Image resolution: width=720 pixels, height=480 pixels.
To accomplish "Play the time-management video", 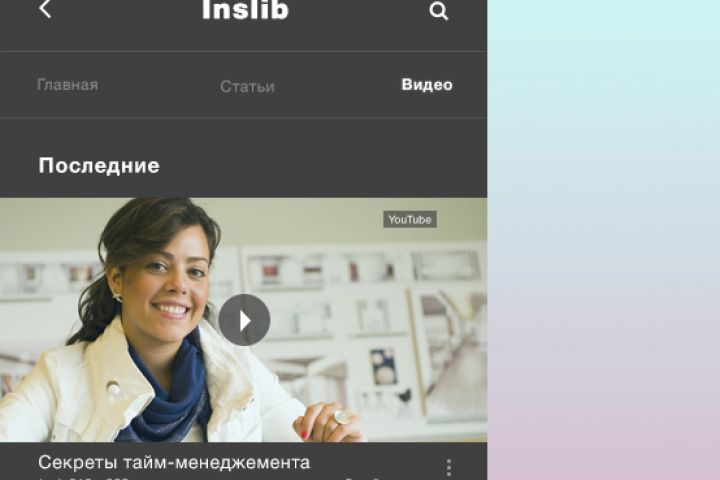I will (x=244, y=320).
